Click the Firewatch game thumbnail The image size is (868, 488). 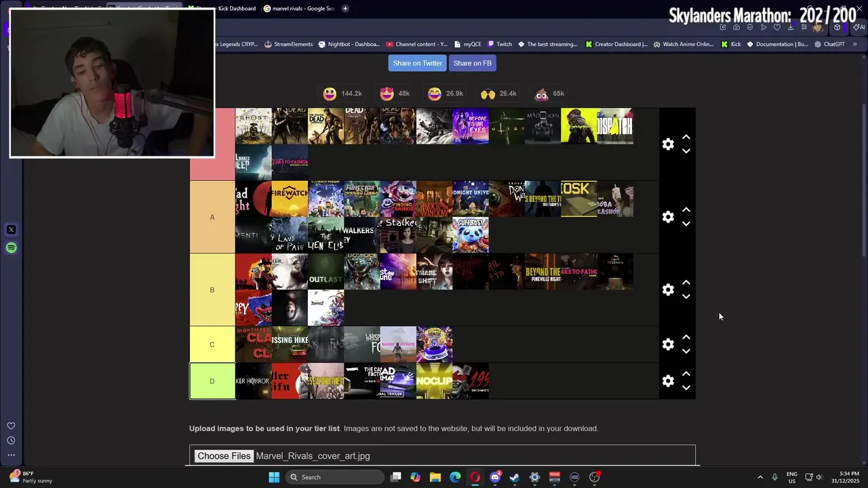[290, 199]
